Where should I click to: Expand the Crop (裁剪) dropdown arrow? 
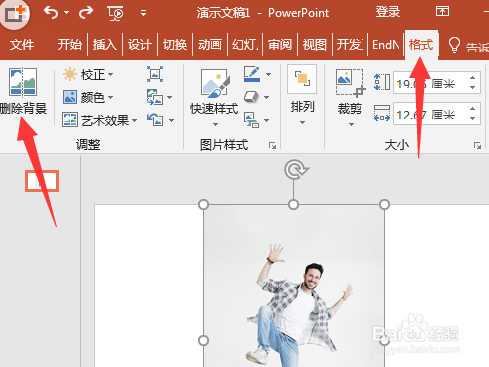tap(351, 124)
